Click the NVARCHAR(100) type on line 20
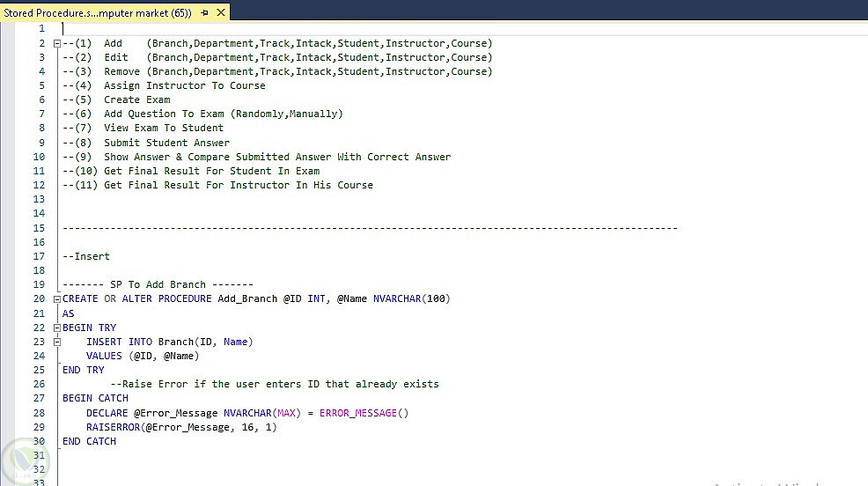 pos(411,298)
